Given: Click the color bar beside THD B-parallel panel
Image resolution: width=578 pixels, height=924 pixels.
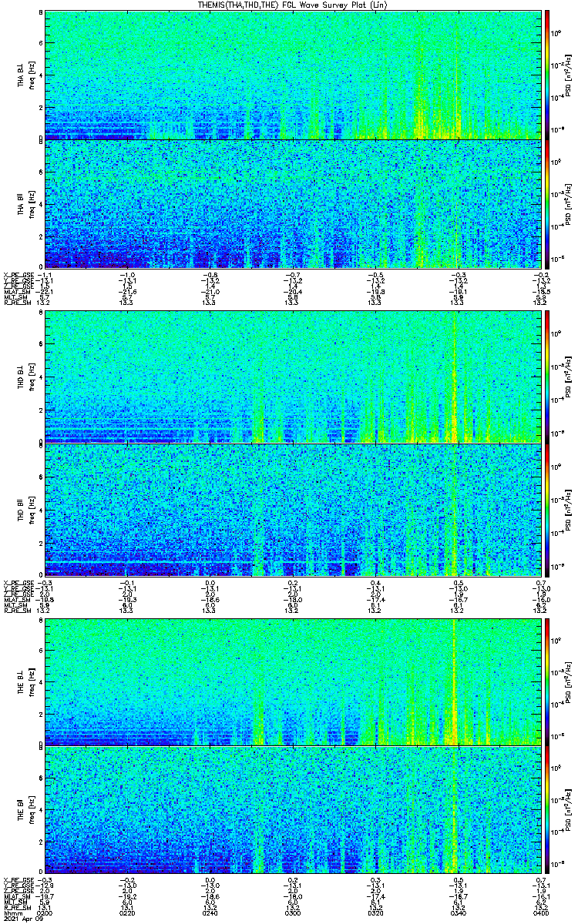Looking at the screenshot, I should (547, 509).
